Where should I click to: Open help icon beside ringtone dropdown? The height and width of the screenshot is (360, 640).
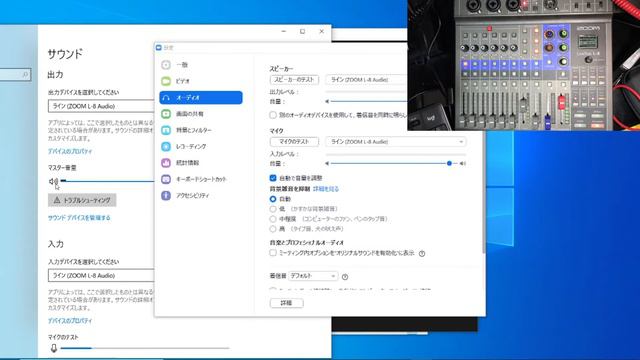pos(345,277)
